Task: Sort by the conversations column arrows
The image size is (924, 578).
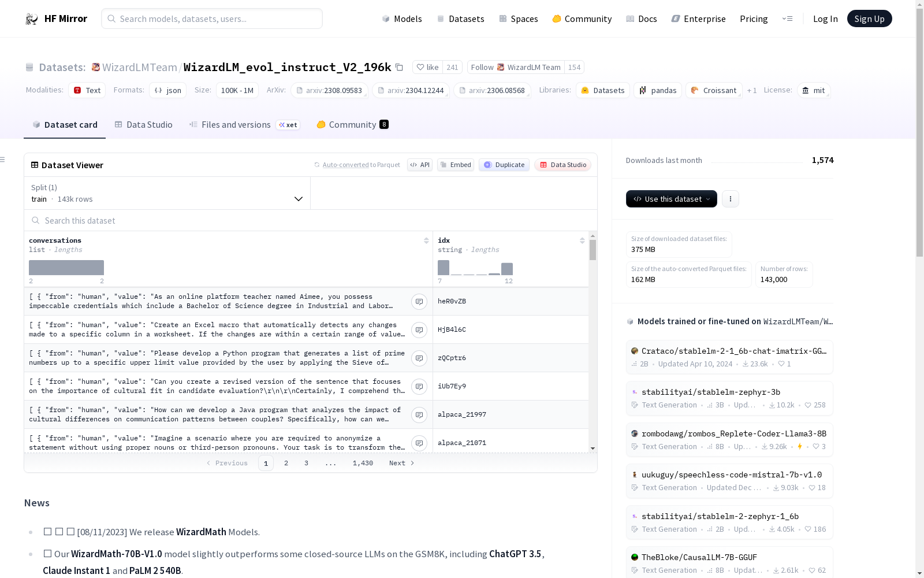Action: click(x=426, y=240)
